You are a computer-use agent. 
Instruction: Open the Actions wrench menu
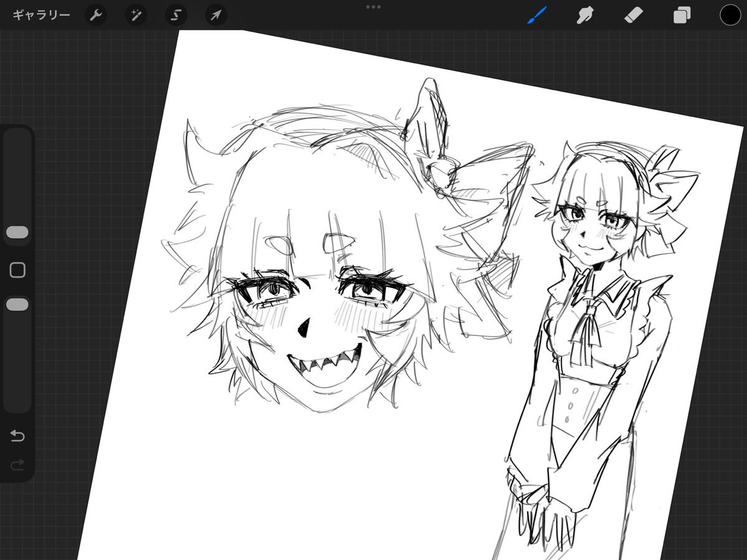tap(95, 15)
